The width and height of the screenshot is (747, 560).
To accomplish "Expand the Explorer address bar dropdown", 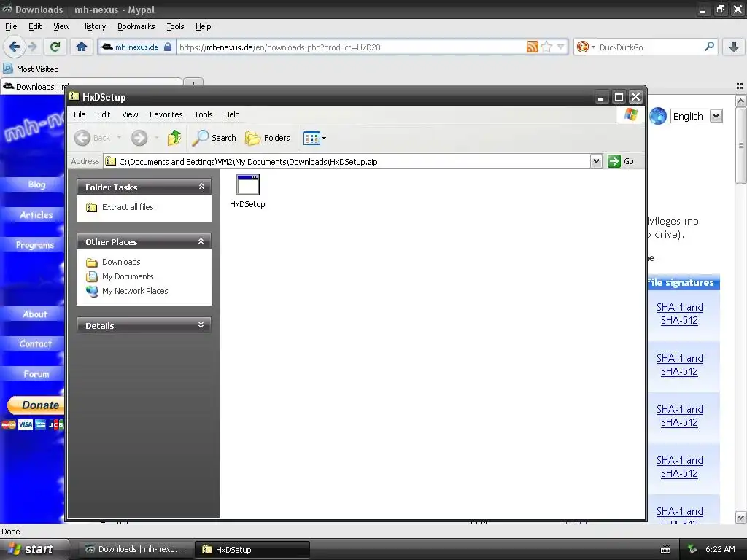I will 596,161.
